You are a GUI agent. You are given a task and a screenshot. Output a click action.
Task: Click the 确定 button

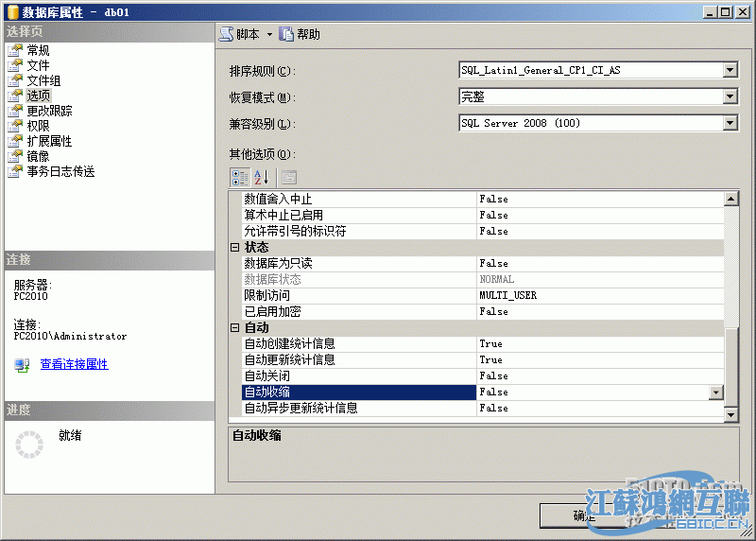[584, 515]
